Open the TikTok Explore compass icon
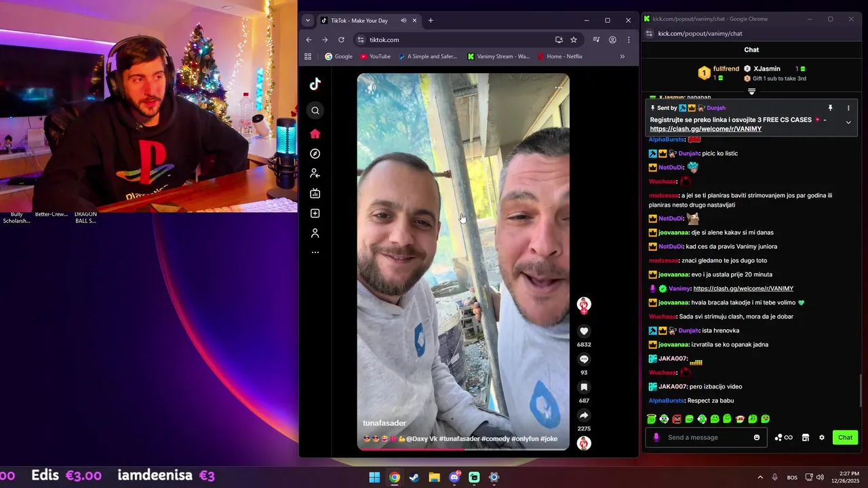The image size is (868, 488). pos(315,154)
